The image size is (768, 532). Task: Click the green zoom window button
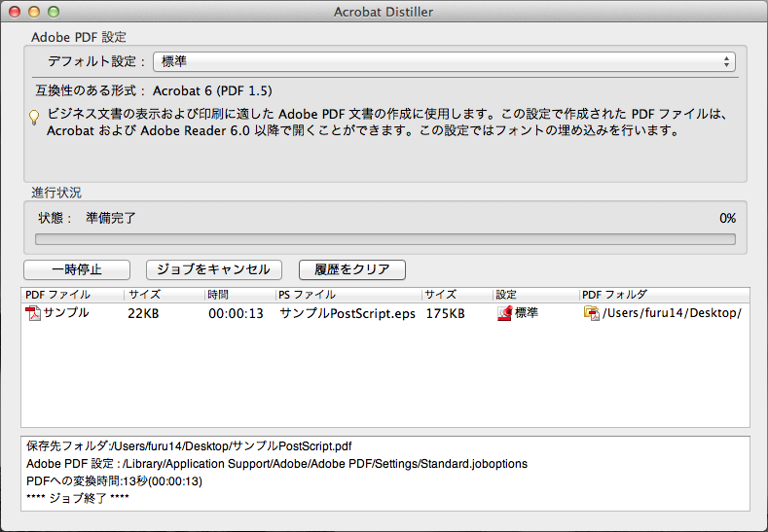pos(54,12)
